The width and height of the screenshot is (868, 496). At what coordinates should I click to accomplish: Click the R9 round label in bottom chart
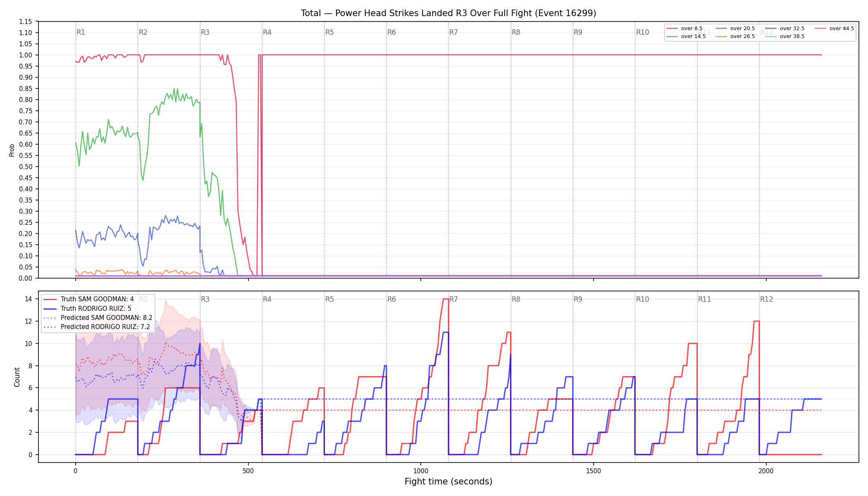(578, 299)
